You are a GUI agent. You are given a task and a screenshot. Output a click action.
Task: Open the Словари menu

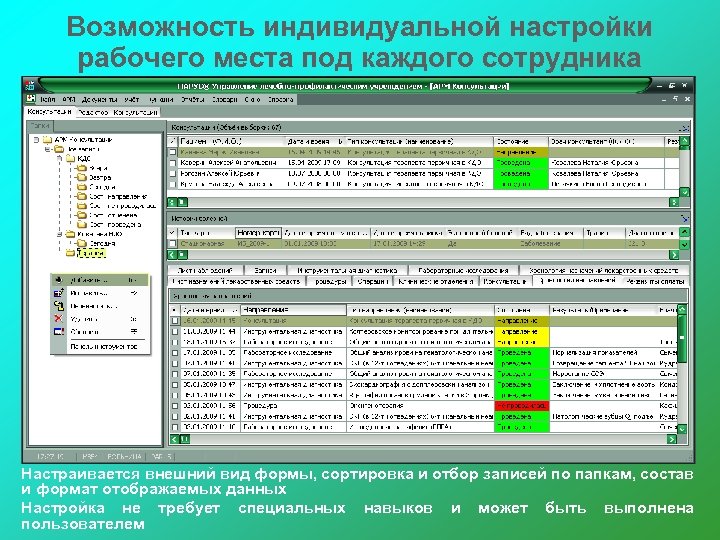[225, 99]
